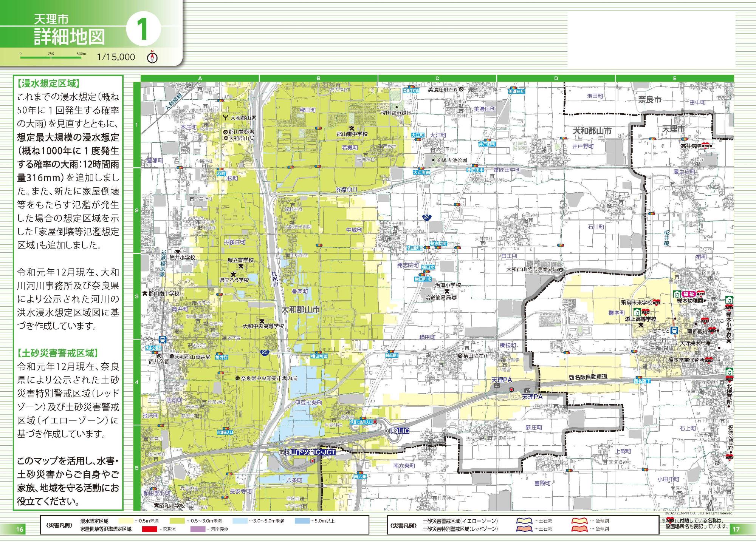756x542 pixels.
Task: Click the AED heart next to 高井病院
Action: tap(705, 146)
